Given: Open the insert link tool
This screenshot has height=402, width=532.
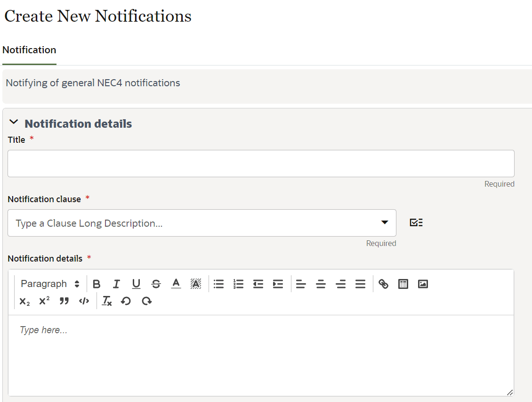Looking at the screenshot, I should click(383, 284).
